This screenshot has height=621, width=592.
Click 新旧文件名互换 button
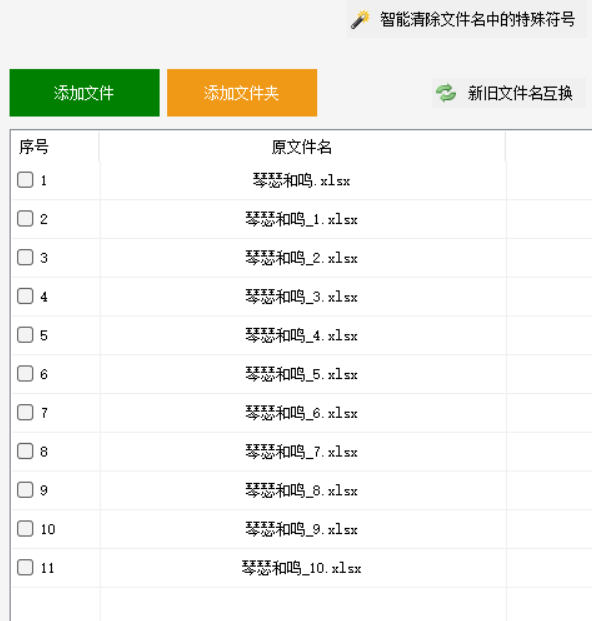coord(508,93)
